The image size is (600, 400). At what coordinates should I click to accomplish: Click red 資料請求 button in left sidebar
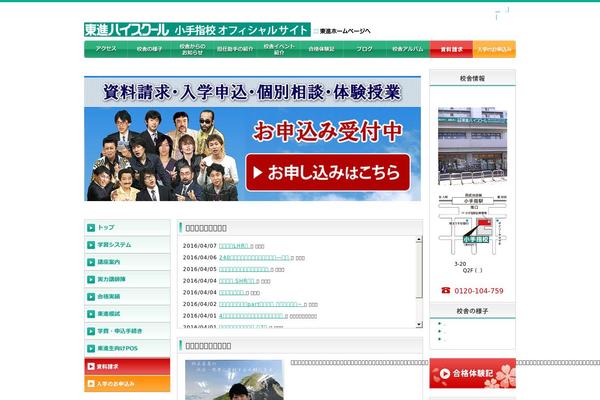coord(127,366)
